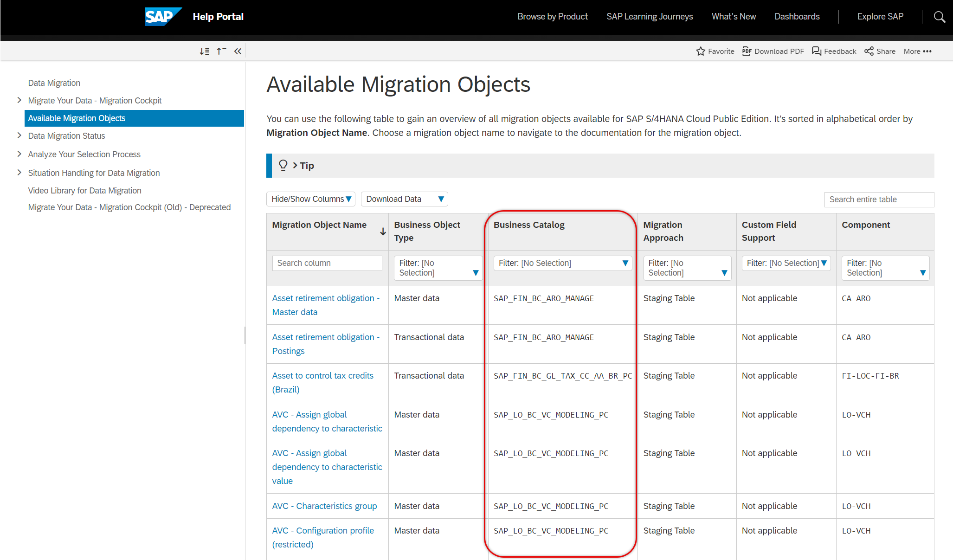Open the search magnifier icon
953x560 pixels.
click(940, 17)
